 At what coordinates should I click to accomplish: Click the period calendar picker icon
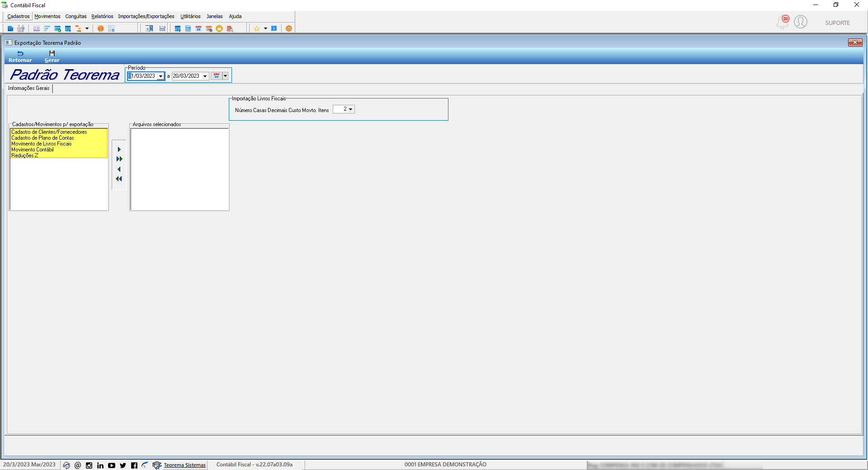click(217, 76)
